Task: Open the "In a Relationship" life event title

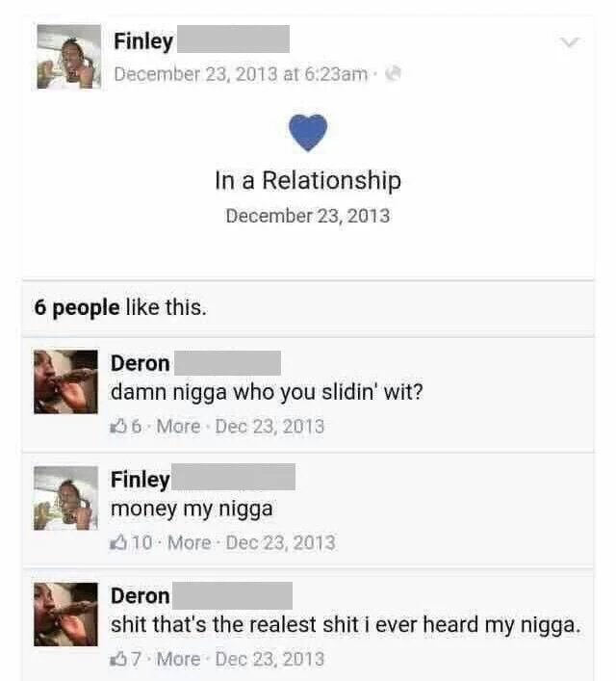Action: coord(308,180)
